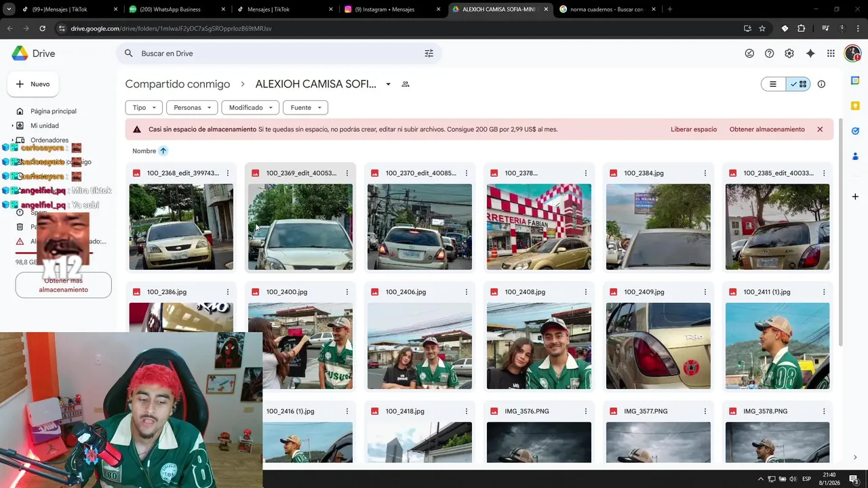Image resolution: width=868 pixels, height=488 pixels.
Task: Expand Ordenadores tree arrow
Action: 13,140
